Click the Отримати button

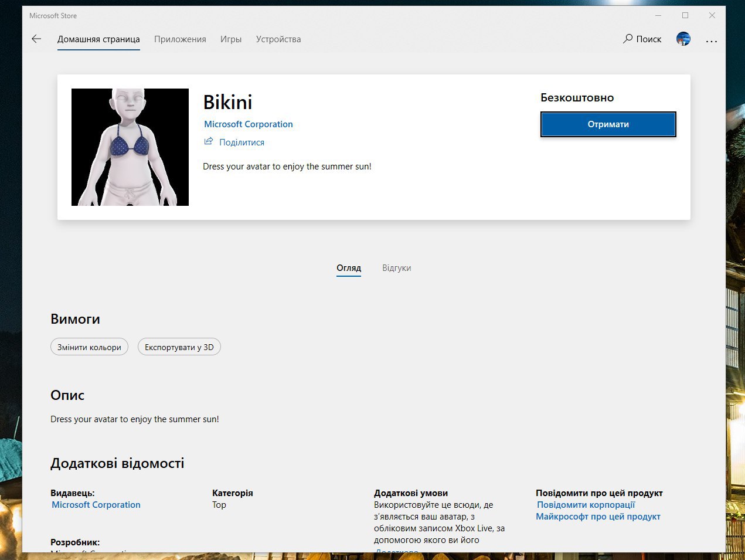(608, 124)
